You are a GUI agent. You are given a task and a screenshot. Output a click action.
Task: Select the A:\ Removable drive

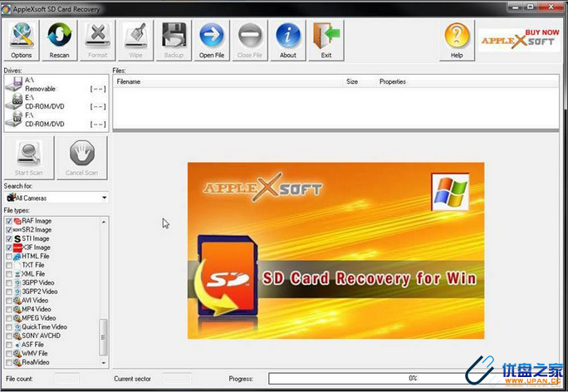pos(56,84)
